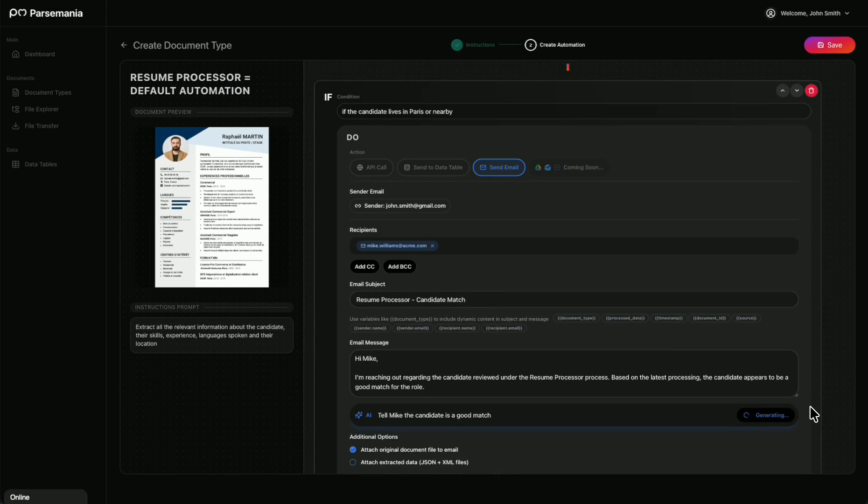
Task: Open the Google Drive integration icon
Action: pos(538,167)
